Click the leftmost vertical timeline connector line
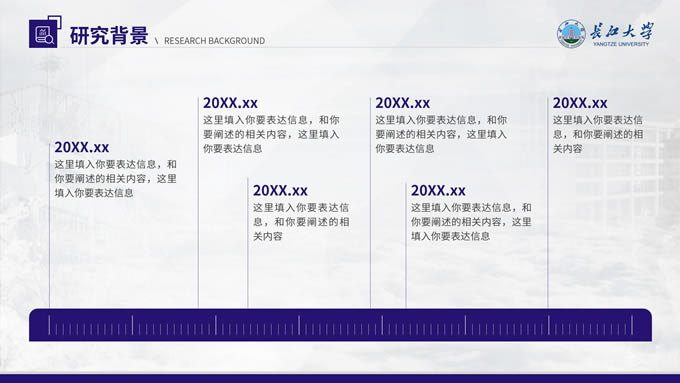Image resolution: width=680 pixels, height=383 pixels. [x=49, y=226]
